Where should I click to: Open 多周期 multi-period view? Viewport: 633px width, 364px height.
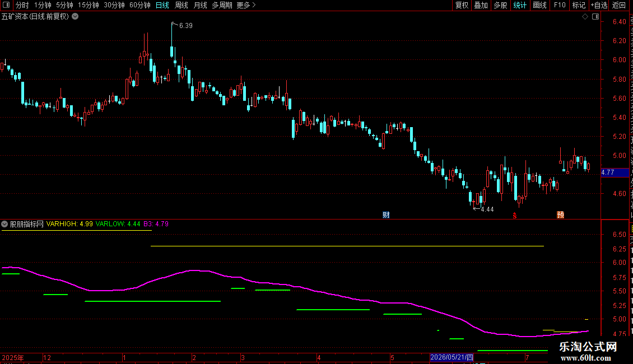point(222,5)
